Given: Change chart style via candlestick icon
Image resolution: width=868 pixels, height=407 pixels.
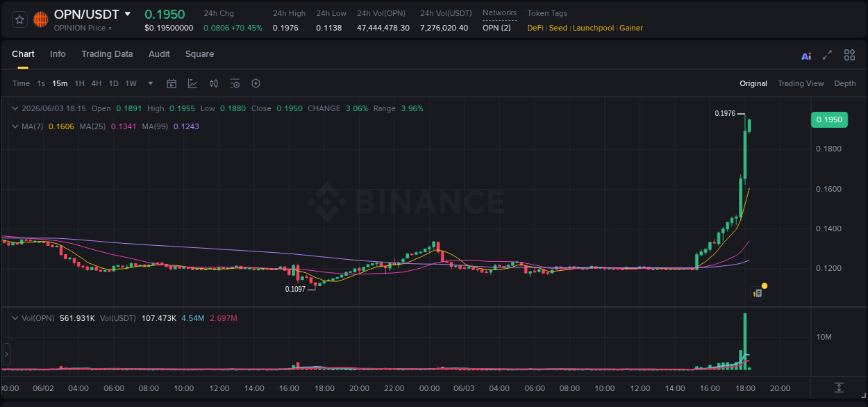Looking at the screenshot, I should 214,83.
